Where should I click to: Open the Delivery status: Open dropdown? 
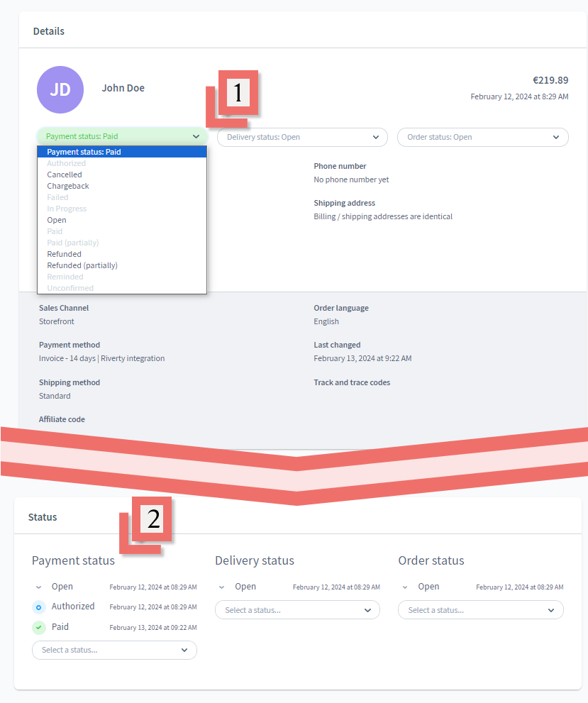click(301, 137)
